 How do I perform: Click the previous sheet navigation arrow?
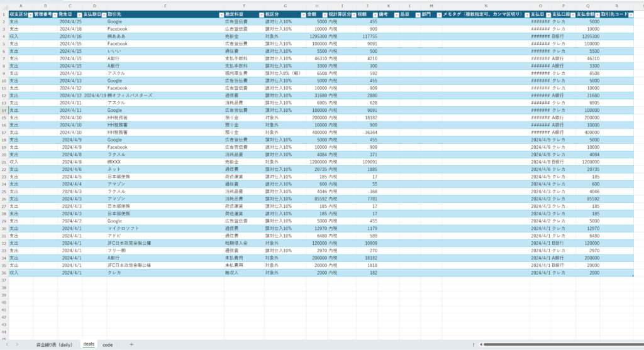point(7,344)
